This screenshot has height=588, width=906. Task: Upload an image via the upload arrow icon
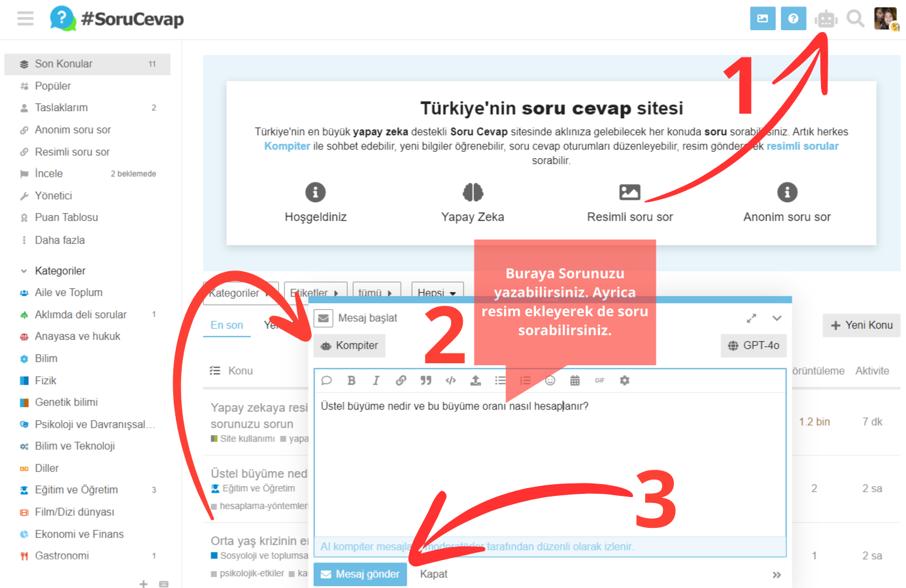[x=475, y=380]
